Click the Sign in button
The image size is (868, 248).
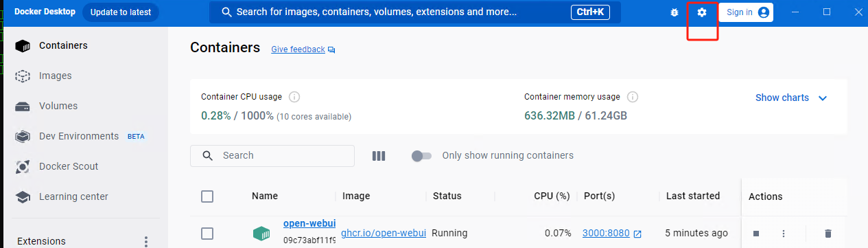click(746, 12)
